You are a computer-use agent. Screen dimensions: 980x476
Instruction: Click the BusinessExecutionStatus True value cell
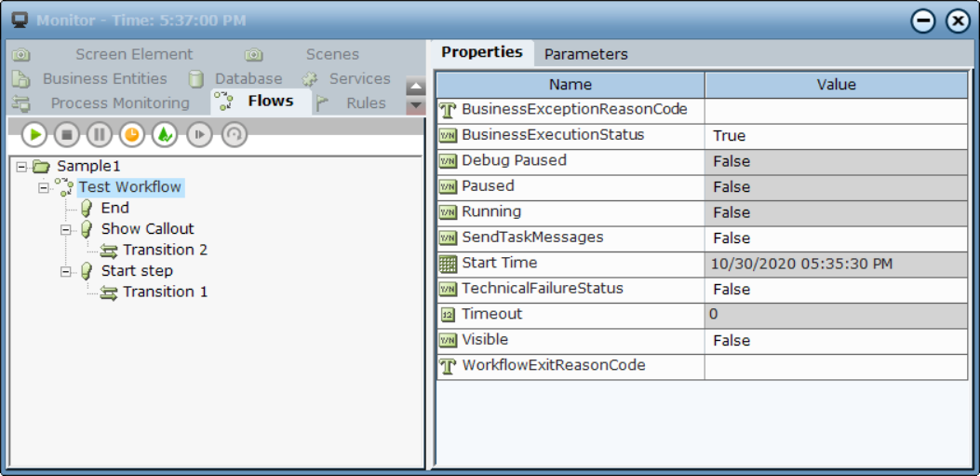pos(836,135)
